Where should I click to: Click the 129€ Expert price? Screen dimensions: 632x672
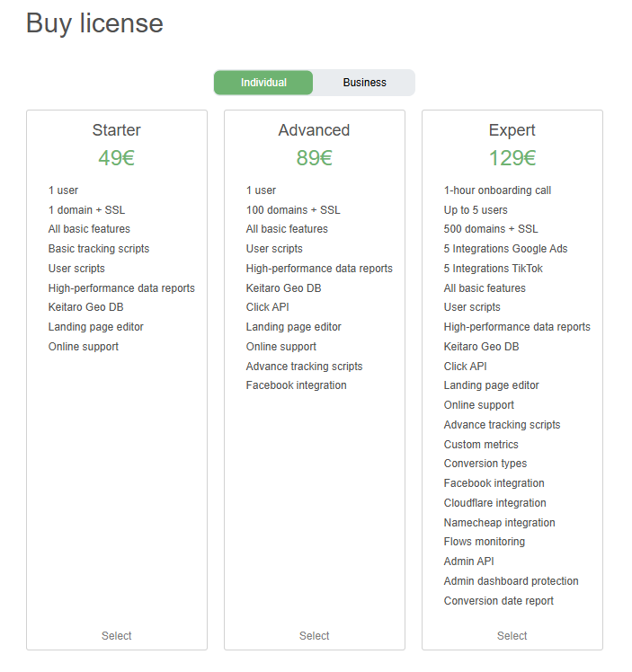pyautogui.click(x=512, y=158)
